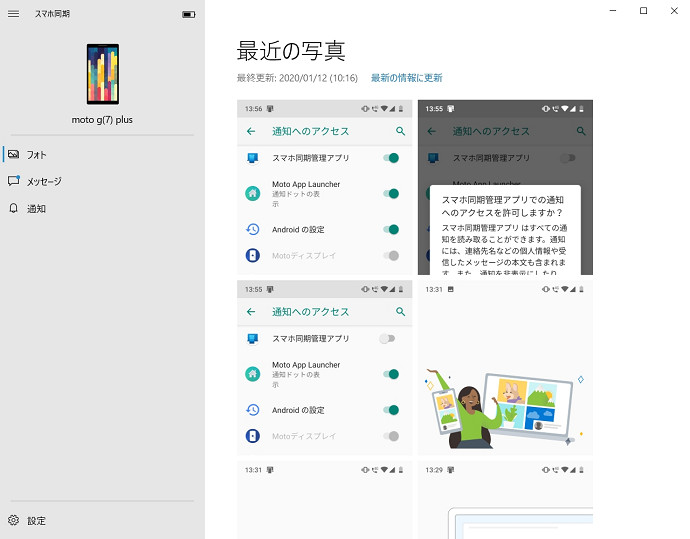Open the 13:56 通知へのアクセス screenshot thumbnail
Viewport: 690px width, 539px height.
pyautogui.click(x=325, y=187)
